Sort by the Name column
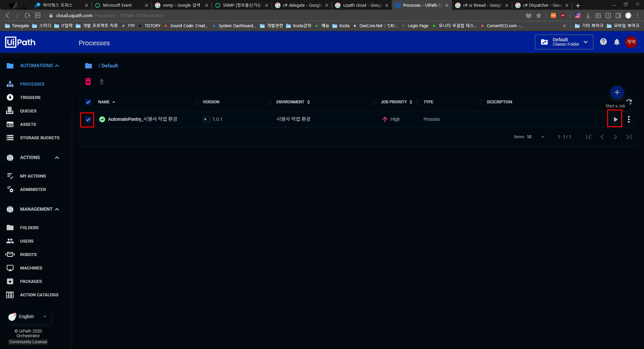644x349 pixels. tap(106, 102)
